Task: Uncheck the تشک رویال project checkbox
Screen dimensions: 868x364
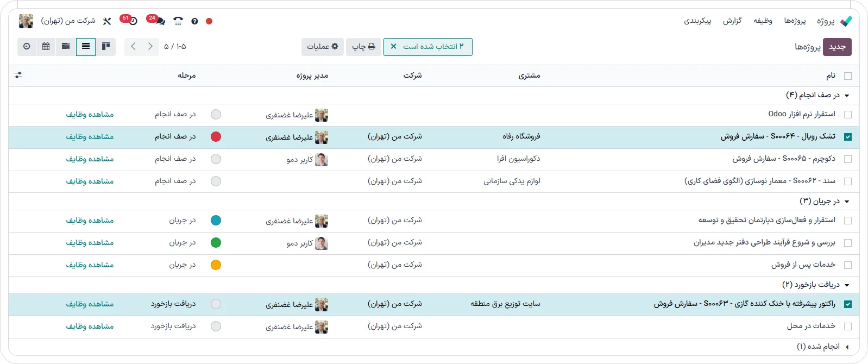Action: tap(848, 137)
